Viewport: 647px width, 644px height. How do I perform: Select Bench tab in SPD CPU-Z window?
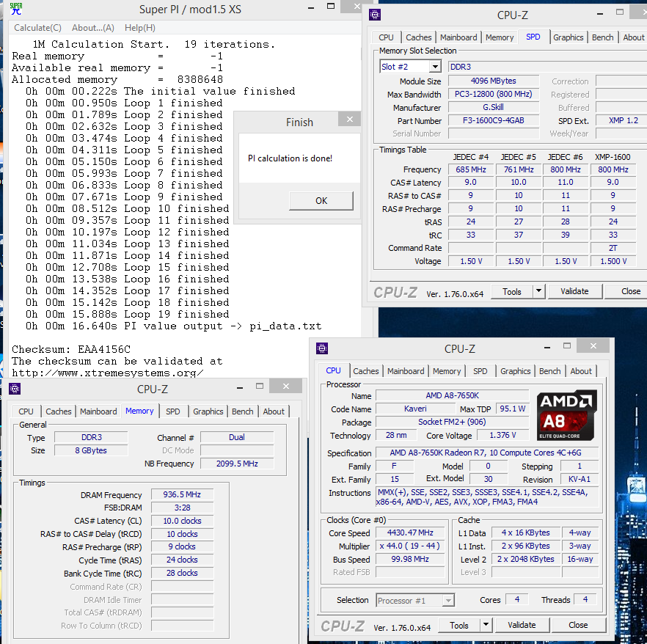(x=602, y=37)
